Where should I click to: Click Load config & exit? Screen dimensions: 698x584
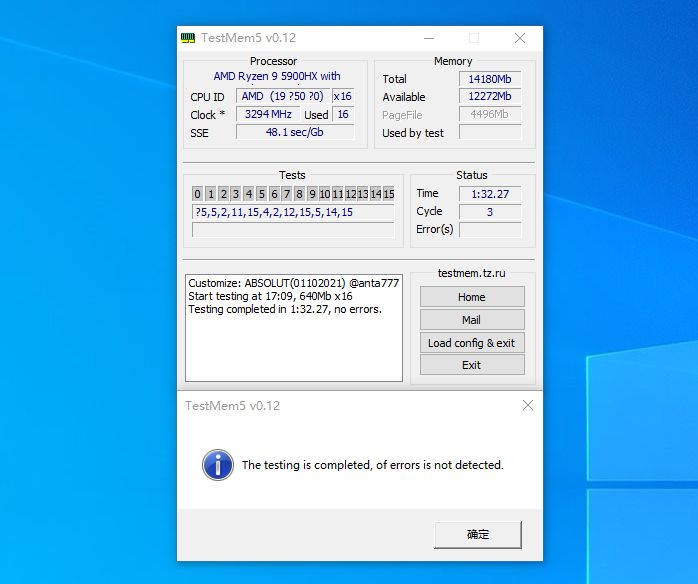[472, 343]
